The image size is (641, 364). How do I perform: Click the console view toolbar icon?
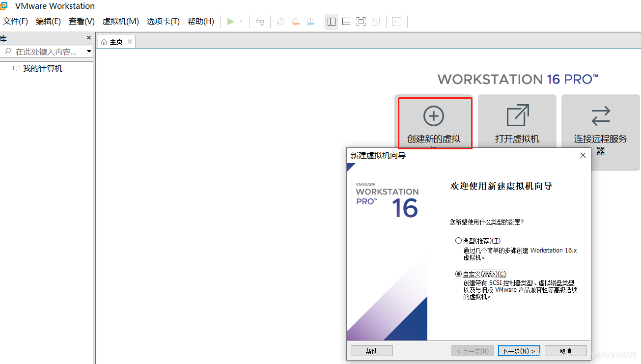click(397, 22)
